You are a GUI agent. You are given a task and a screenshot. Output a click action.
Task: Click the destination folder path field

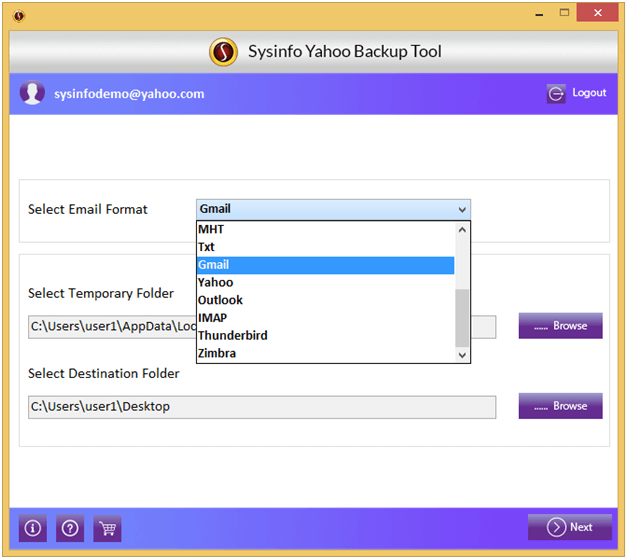tap(262, 407)
